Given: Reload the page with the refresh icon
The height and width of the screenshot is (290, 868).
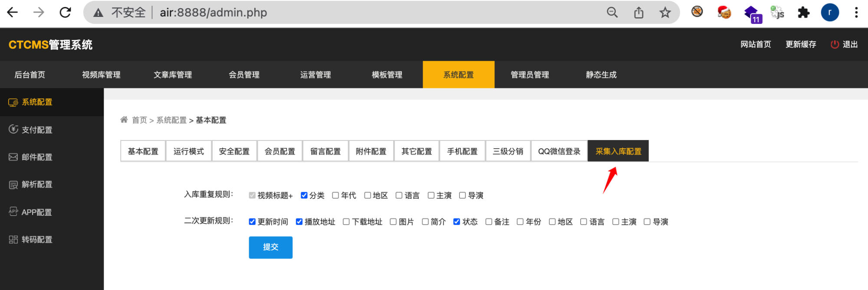Looking at the screenshot, I should click(65, 12).
